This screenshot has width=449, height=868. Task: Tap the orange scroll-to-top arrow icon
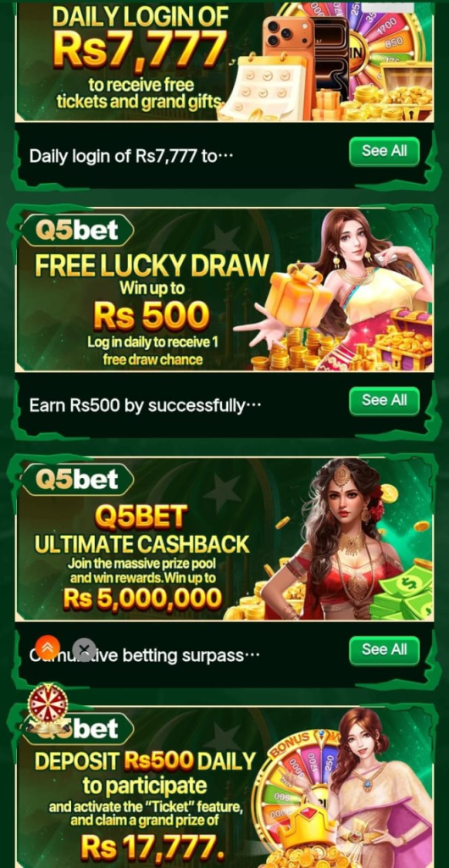(47, 648)
